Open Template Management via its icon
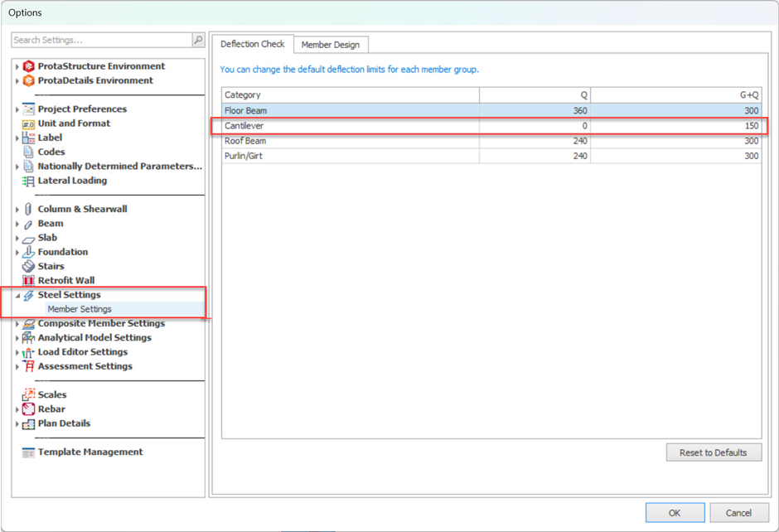 point(28,452)
